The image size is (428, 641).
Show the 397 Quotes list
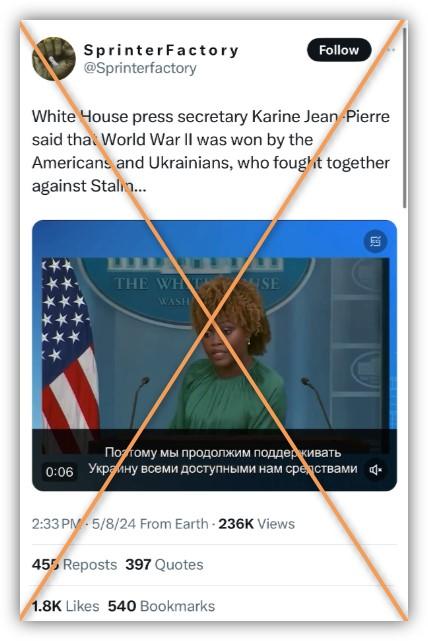pyautogui.click(x=164, y=565)
